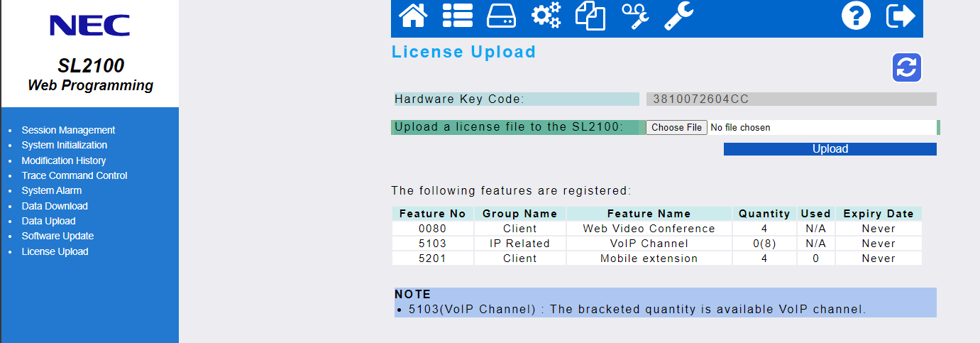Select feature number 0080 cell
The width and height of the screenshot is (980, 343).
click(x=433, y=229)
